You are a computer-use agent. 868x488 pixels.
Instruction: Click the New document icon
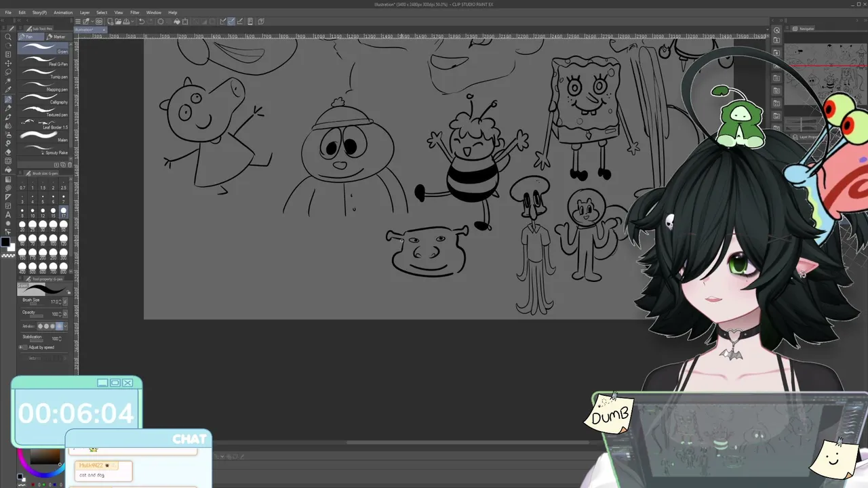[x=110, y=21]
